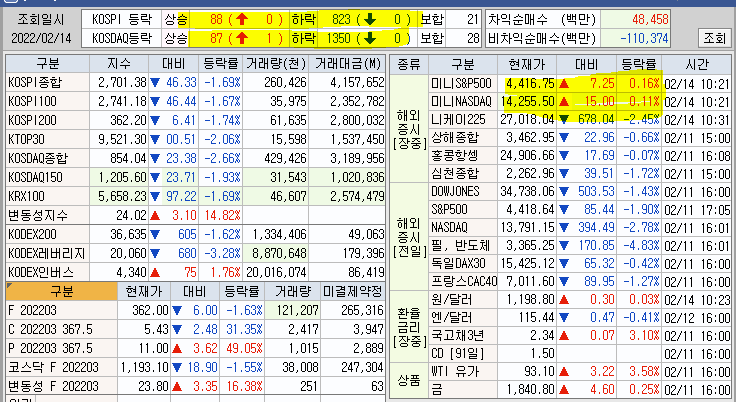
Task: Click the 심천종합 row label
Action: [x=455, y=174]
